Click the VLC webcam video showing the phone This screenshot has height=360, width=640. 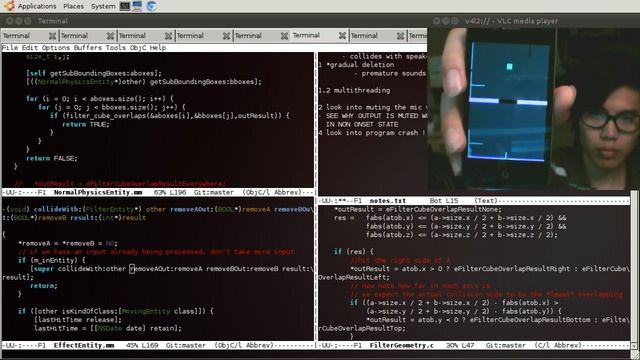[x=533, y=109]
